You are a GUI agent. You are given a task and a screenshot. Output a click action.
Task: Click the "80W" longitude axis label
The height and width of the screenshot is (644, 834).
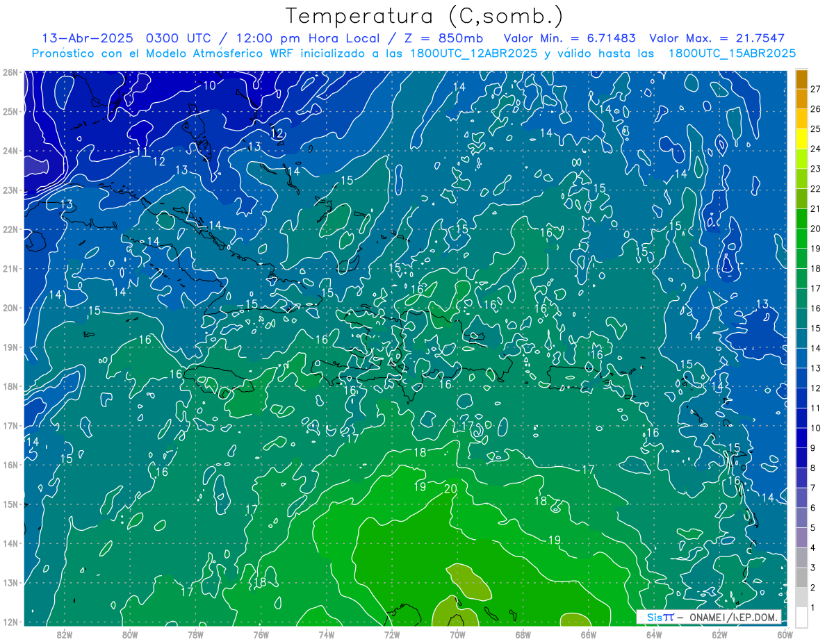[129, 634]
